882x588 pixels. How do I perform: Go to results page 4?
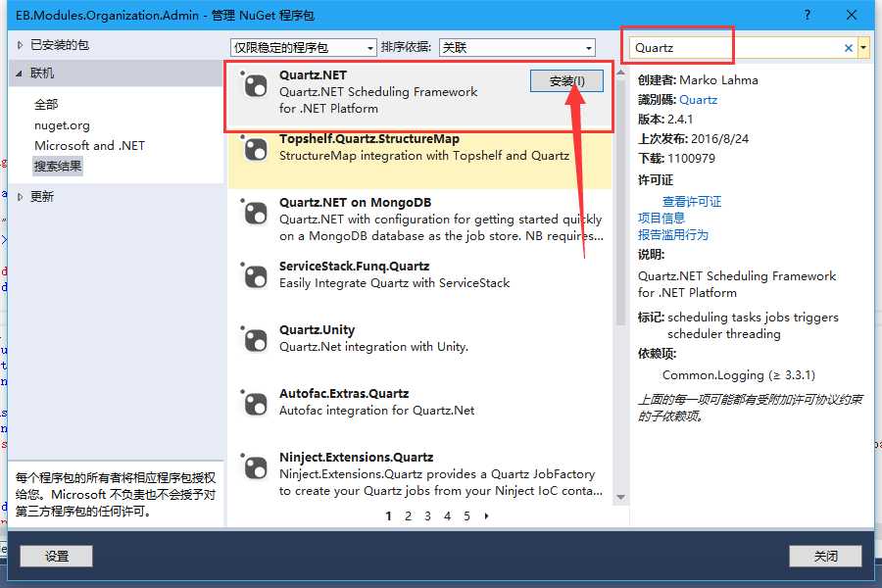point(447,516)
